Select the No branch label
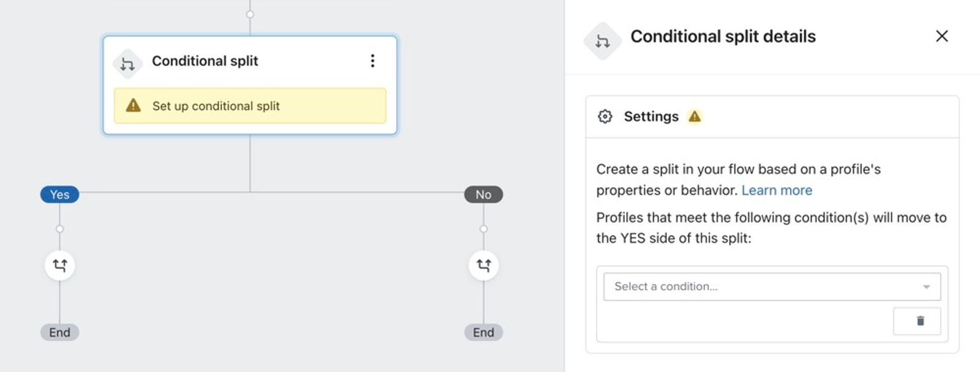980x372 pixels. point(484,195)
